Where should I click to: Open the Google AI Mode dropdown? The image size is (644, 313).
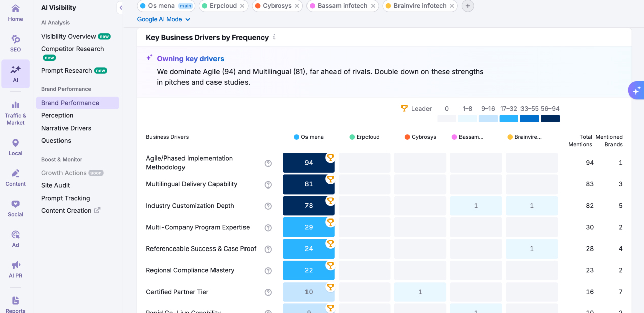(163, 19)
